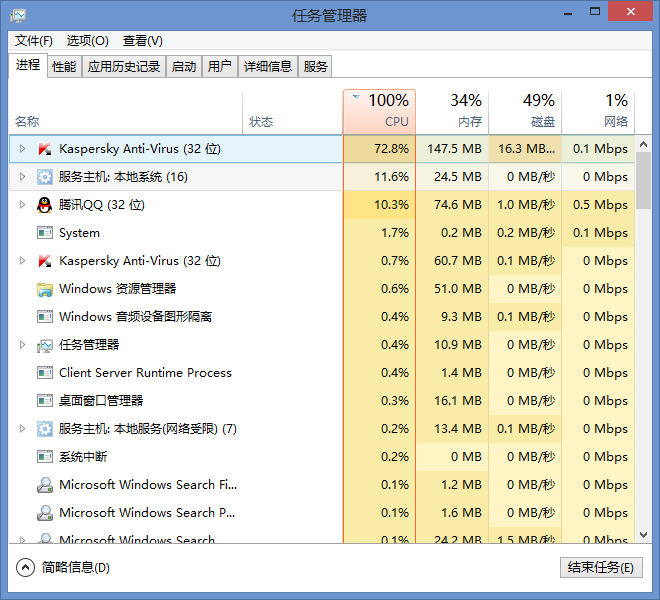Viewport: 660px width, 600px height.
Task: Open the 查看(V) menu
Action: (x=143, y=41)
